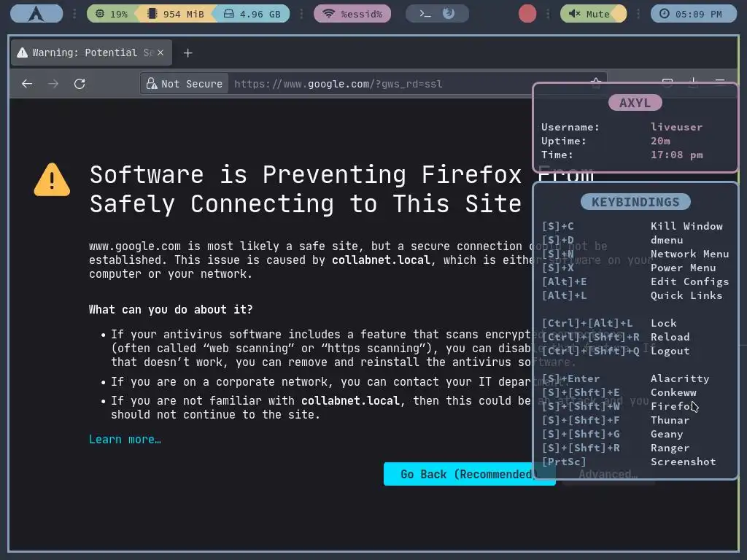Click 'collabnet.local' in the last bullet

click(x=350, y=400)
